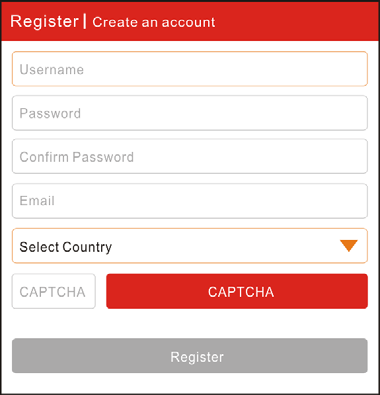Click the gray Register button
380x395 pixels.
point(190,356)
